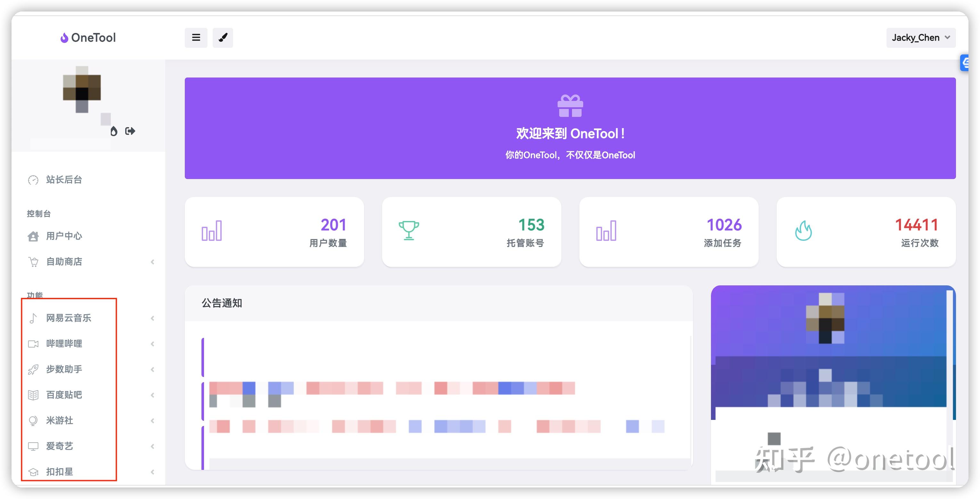This screenshot has width=980, height=499.
Task: Select 网易云音乐 in the sidebar
Action: pos(69,318)
